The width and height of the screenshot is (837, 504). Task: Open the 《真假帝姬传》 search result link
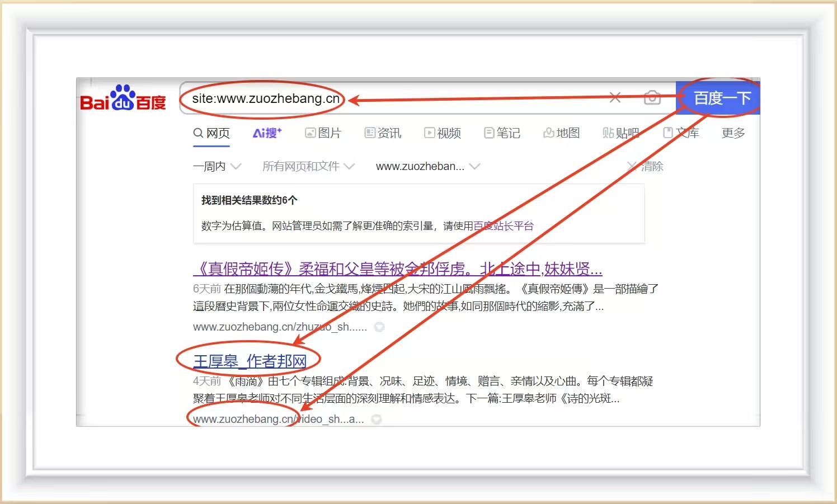coord(397,269)
